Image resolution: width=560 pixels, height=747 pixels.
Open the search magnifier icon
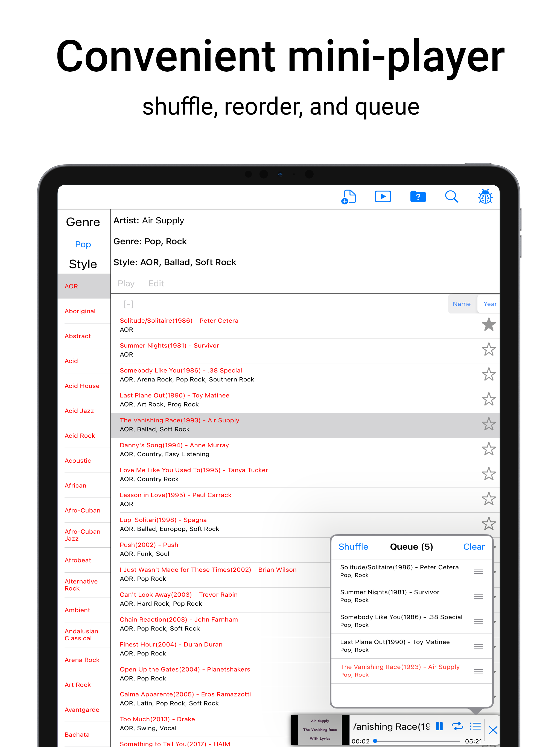[x=451, y=197]
